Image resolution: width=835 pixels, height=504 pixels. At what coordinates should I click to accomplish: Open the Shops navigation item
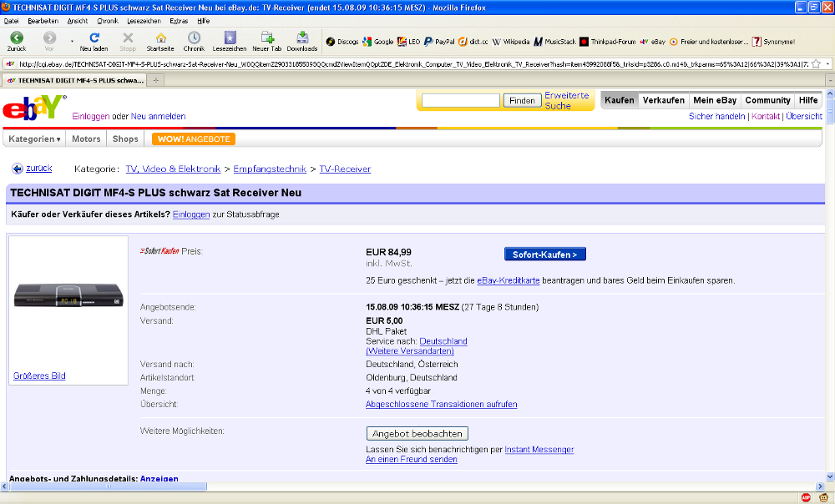tap(125, 139)
